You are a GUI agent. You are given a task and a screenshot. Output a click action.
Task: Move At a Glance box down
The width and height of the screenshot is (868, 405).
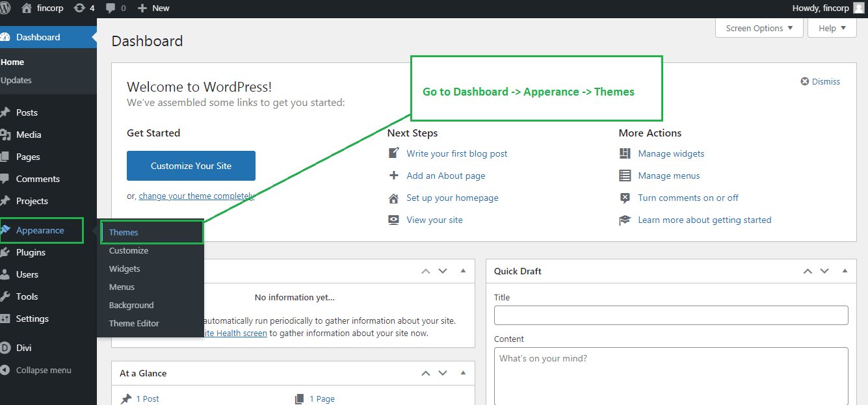[x=443, y=373]
